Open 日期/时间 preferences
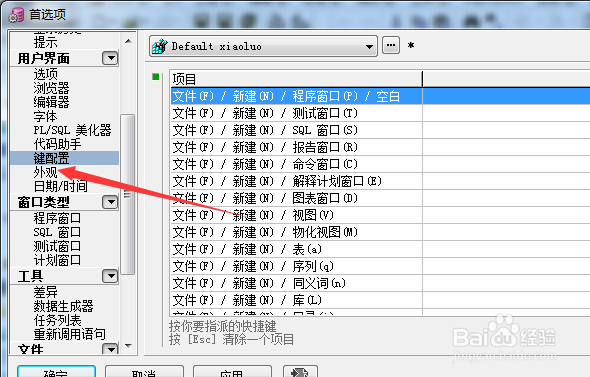 click(x=60, y=186)
